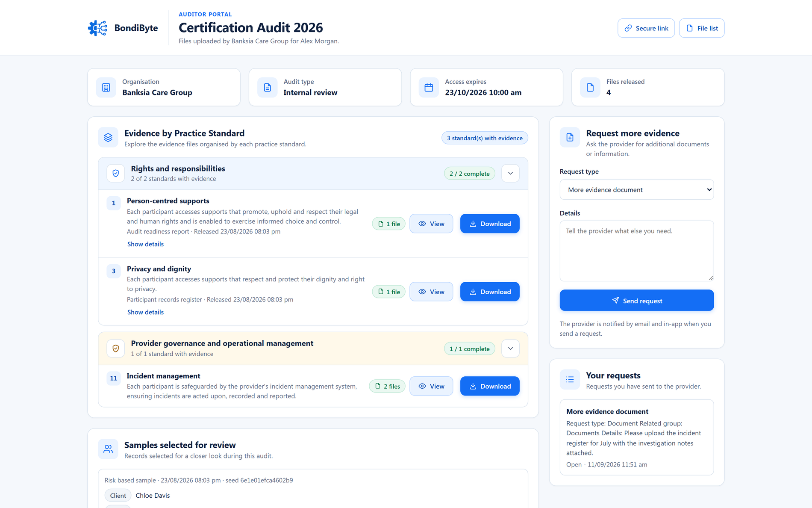This screenshot has height=508, width=812.
Task: Open the File list button
Action: pos(702,28)
